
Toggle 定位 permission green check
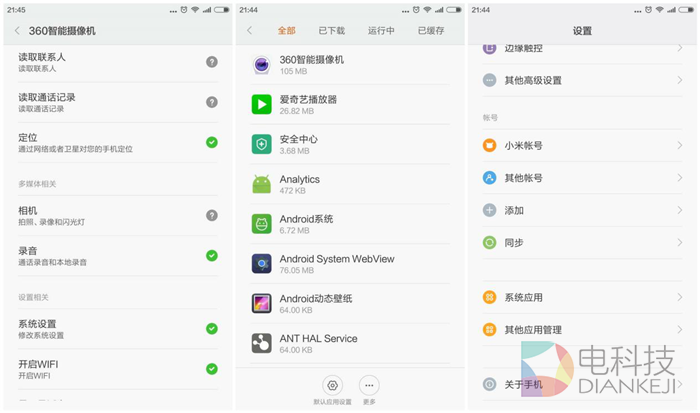(212, 142)
